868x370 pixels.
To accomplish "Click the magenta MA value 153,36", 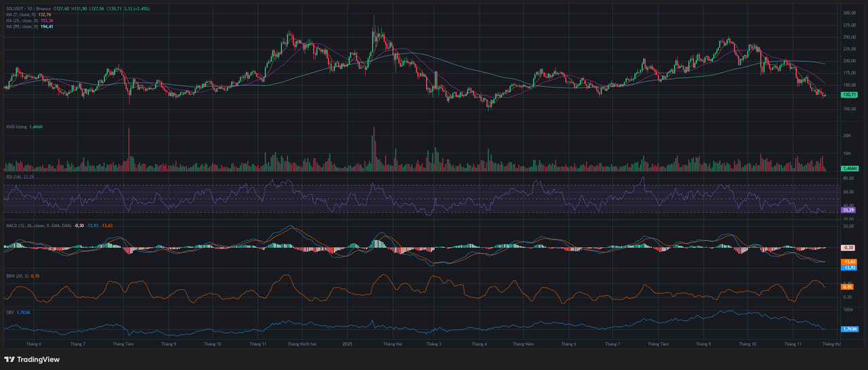I will [47, 21].
